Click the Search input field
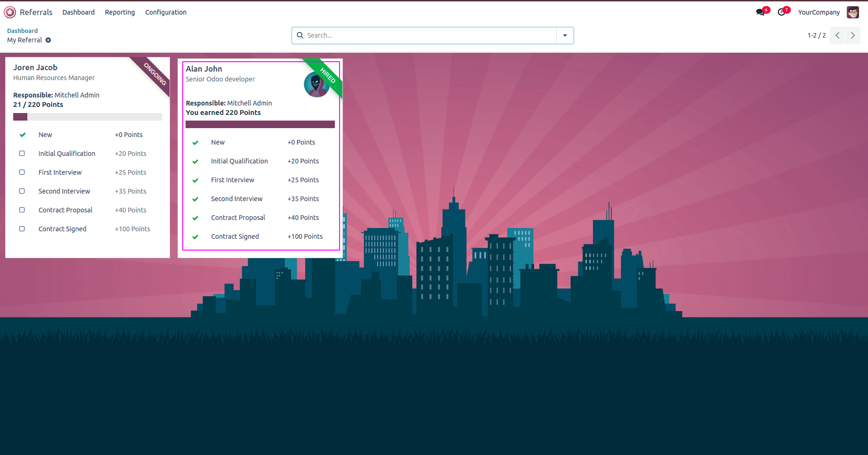Screen dimensions: 868x455 (431, 35)
